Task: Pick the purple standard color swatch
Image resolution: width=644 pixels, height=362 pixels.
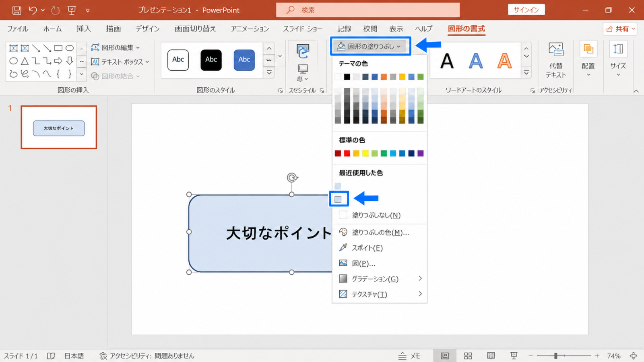Action: 421,153
